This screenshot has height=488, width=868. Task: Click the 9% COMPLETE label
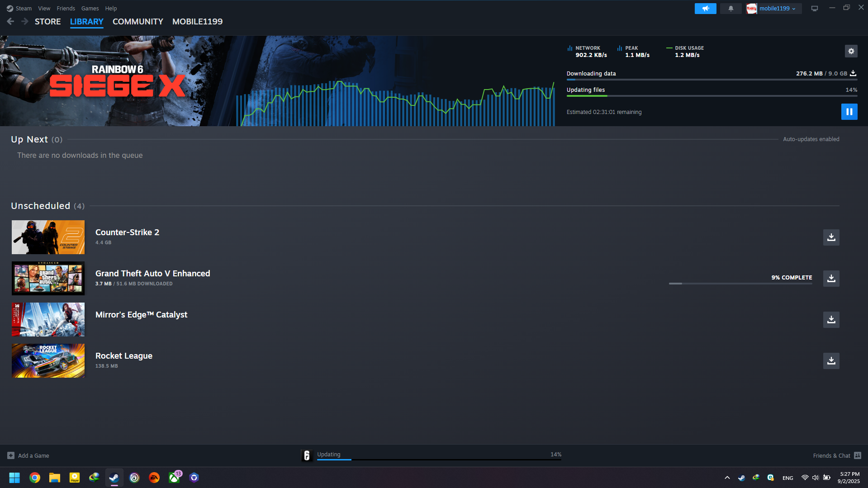[792, 278]
